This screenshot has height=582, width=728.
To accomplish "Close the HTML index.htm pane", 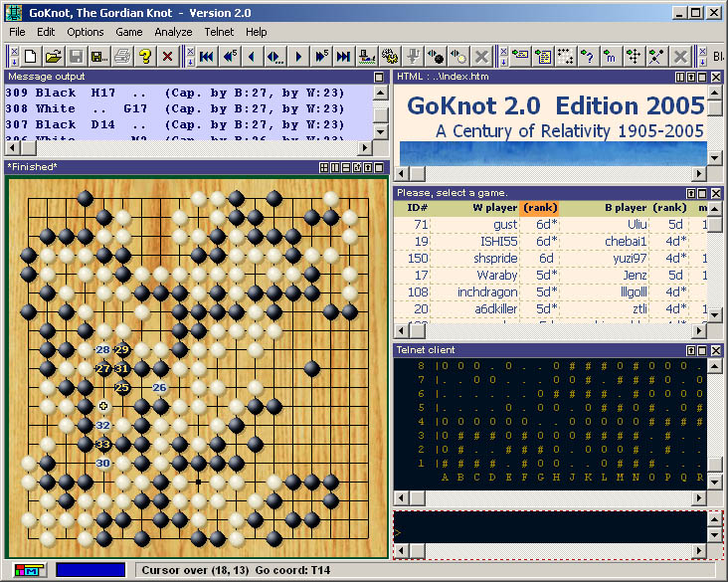I will (716, 77).
